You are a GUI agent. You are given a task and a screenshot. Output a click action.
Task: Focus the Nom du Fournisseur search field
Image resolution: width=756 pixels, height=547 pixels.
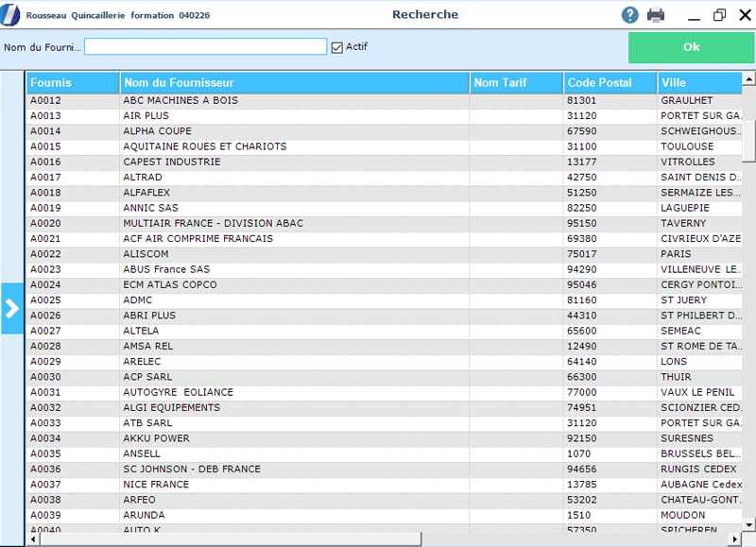point(205,46)
